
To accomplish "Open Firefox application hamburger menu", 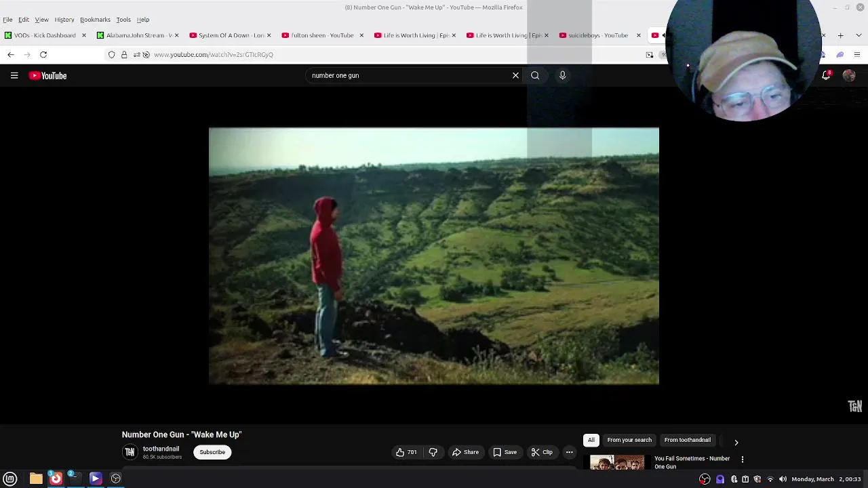I will click(857, 54).
